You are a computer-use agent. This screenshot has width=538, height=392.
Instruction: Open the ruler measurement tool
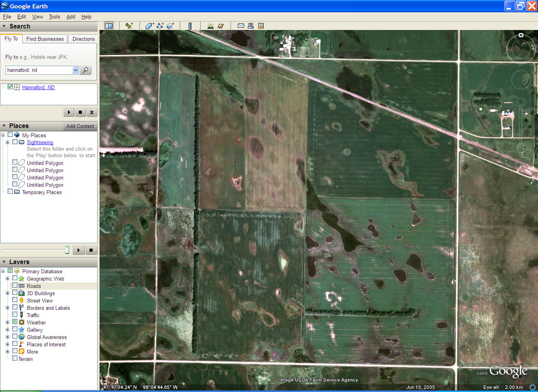190,26
